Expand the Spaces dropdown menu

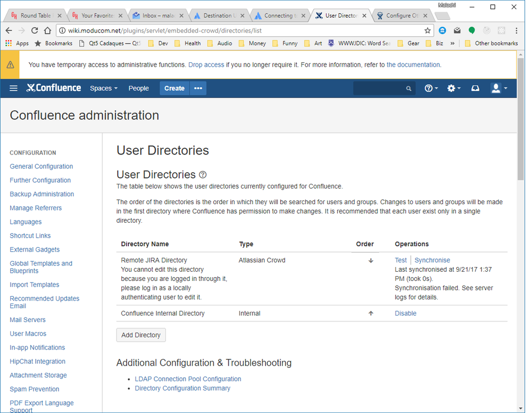pyautogui.click(x=103, y=88)
